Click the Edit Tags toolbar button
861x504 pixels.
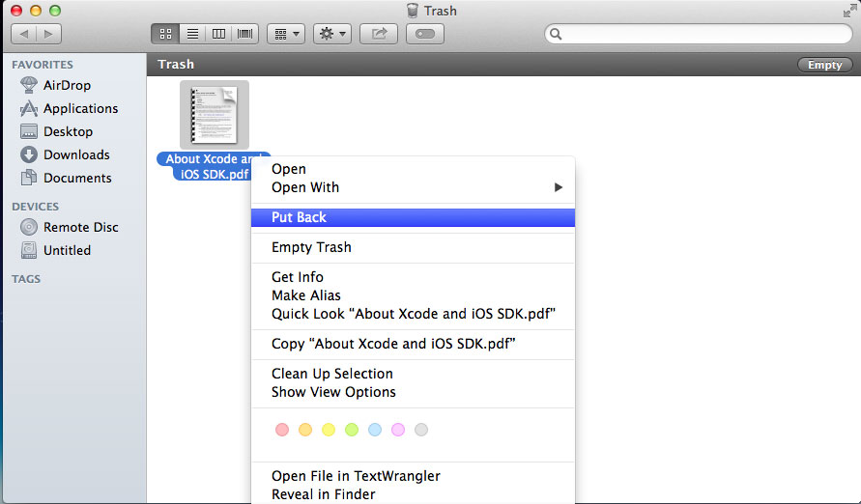coord(425,34)
